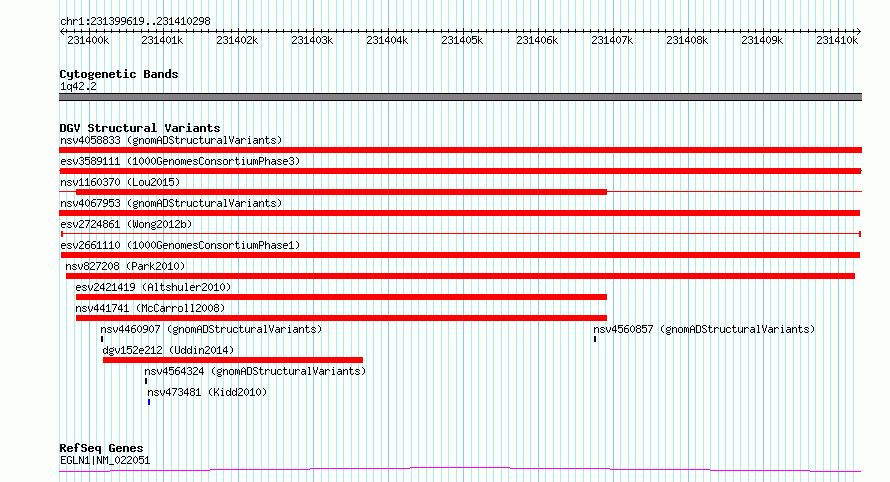Click nsv473481 (Kidd2010) label

pyautogui.click(x=207, y=392)
